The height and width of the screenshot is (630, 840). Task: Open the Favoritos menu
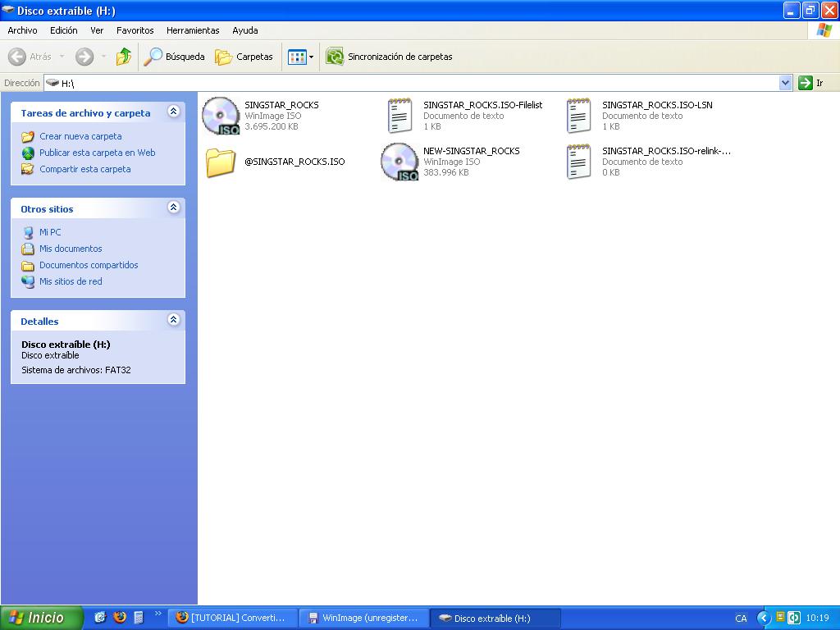coord(135,30)
